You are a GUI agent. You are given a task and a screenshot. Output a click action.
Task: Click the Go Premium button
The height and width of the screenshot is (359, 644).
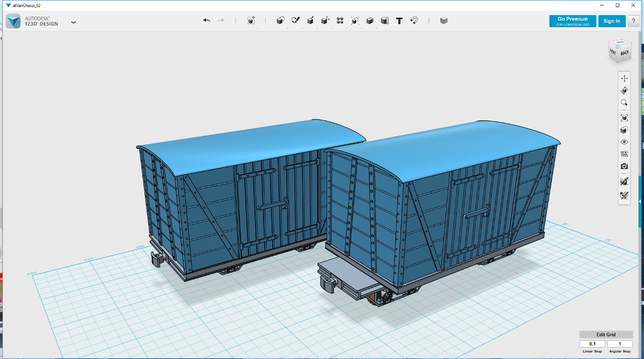(x=573, y=21)
